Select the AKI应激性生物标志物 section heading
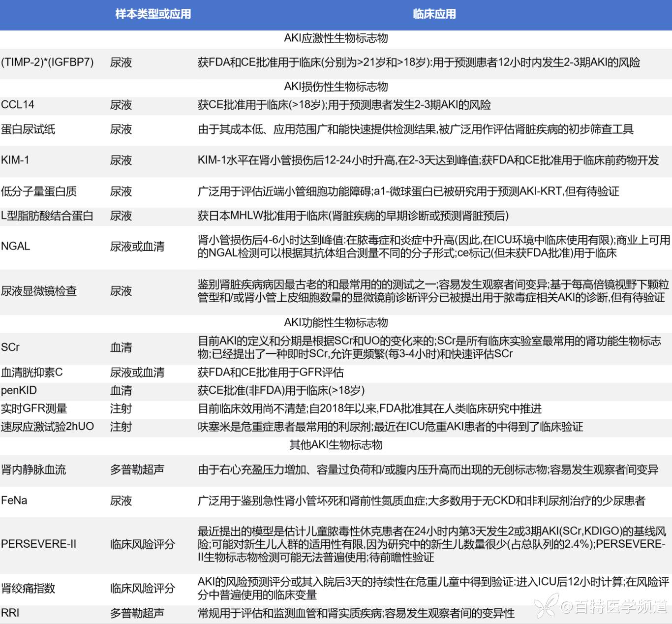Screen dimensions: 672x624 point(336,38)
